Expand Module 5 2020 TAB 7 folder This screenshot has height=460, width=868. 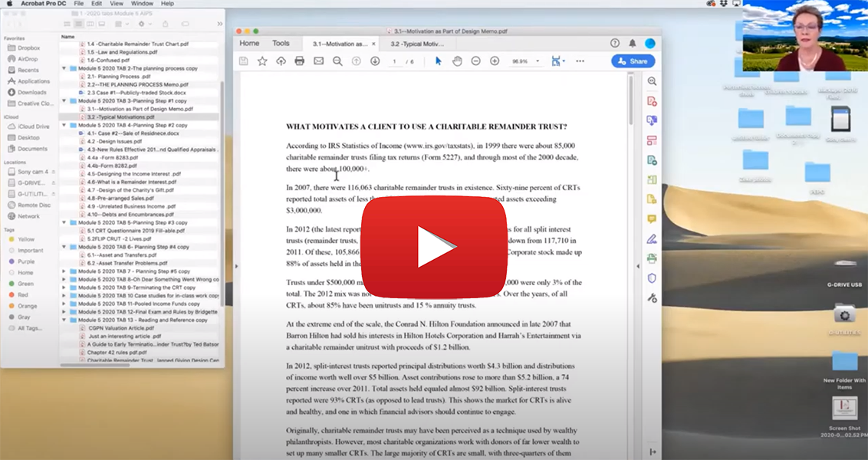tap(64, 272)
